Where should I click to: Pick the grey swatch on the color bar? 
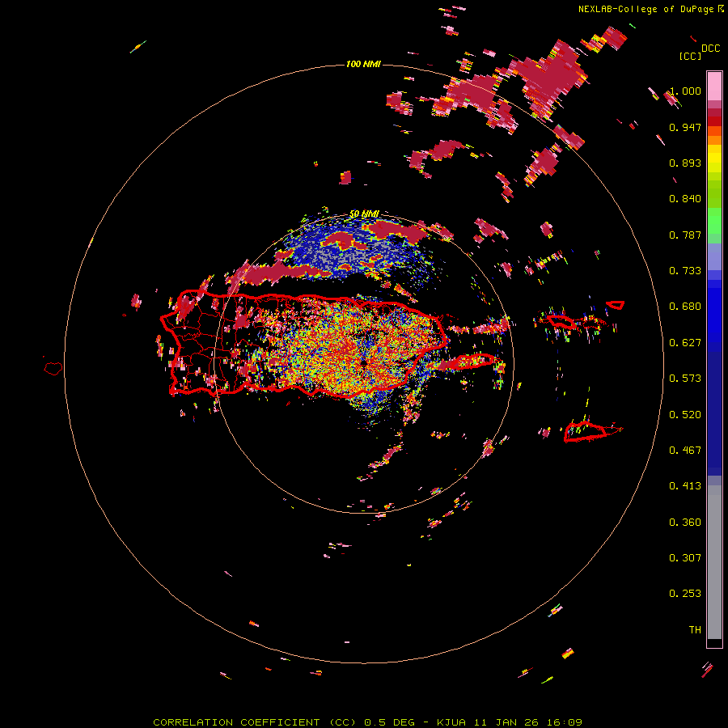714,562
